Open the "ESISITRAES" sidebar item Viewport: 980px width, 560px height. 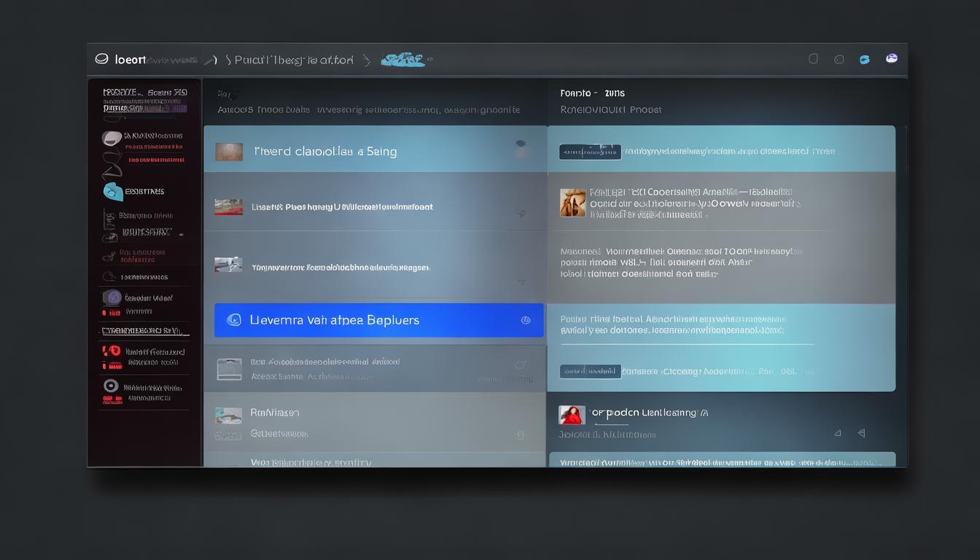tap(144, 192)
